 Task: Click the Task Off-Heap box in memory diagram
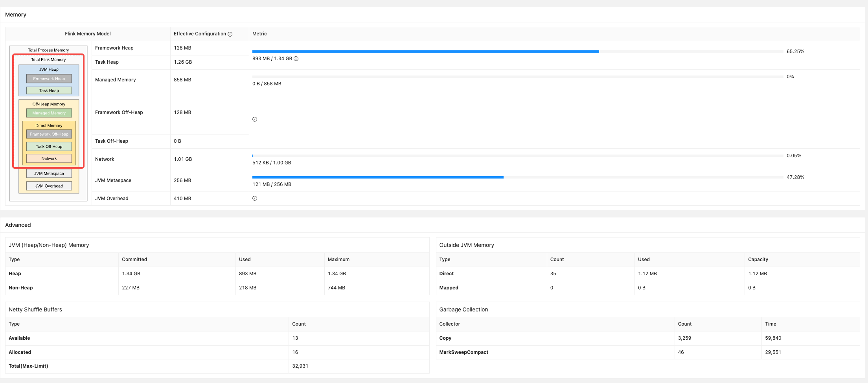[x=49, y=146]
